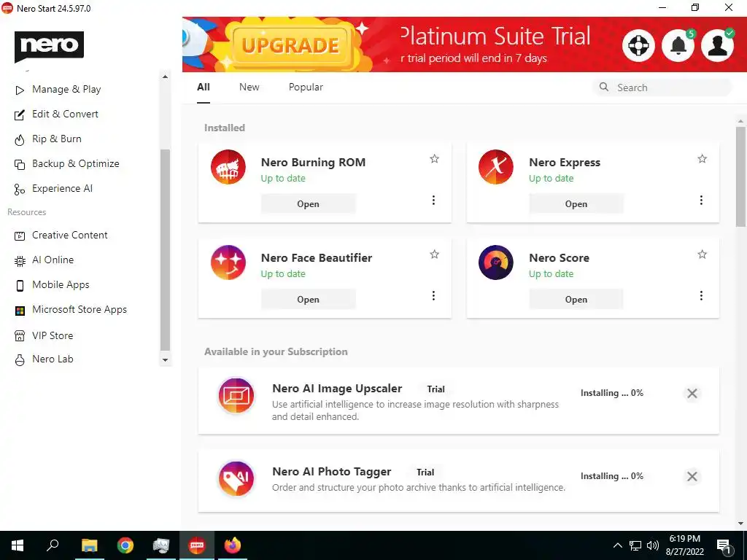Favorite Nero Face Beautifier with star
Viewport: 747px width, 560px height.
[434, 254]
